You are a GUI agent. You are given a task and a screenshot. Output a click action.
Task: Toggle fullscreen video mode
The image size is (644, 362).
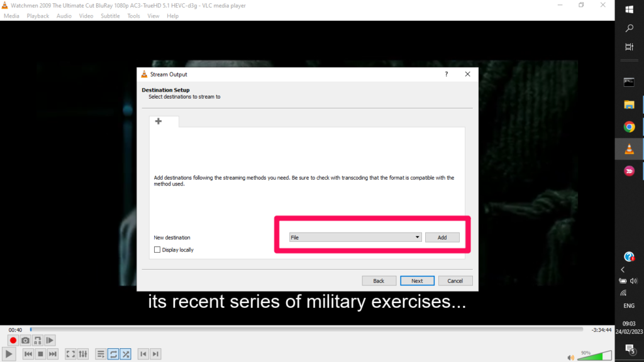(70, 354)
